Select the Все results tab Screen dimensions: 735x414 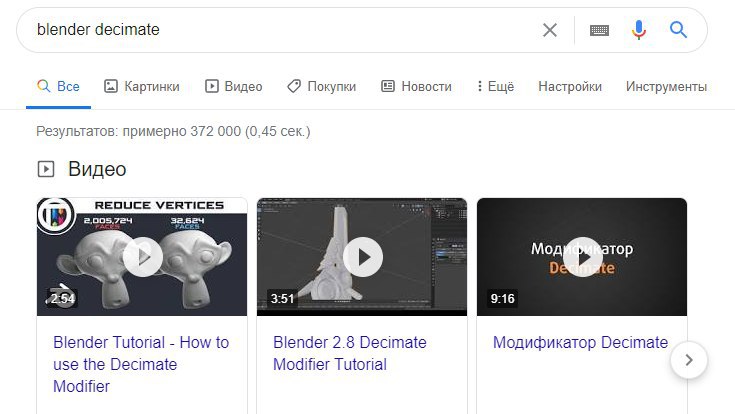58,86
